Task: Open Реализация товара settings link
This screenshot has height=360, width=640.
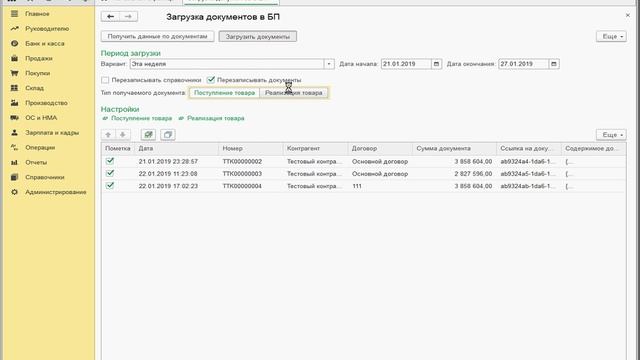Action: (x=216, y=118)
